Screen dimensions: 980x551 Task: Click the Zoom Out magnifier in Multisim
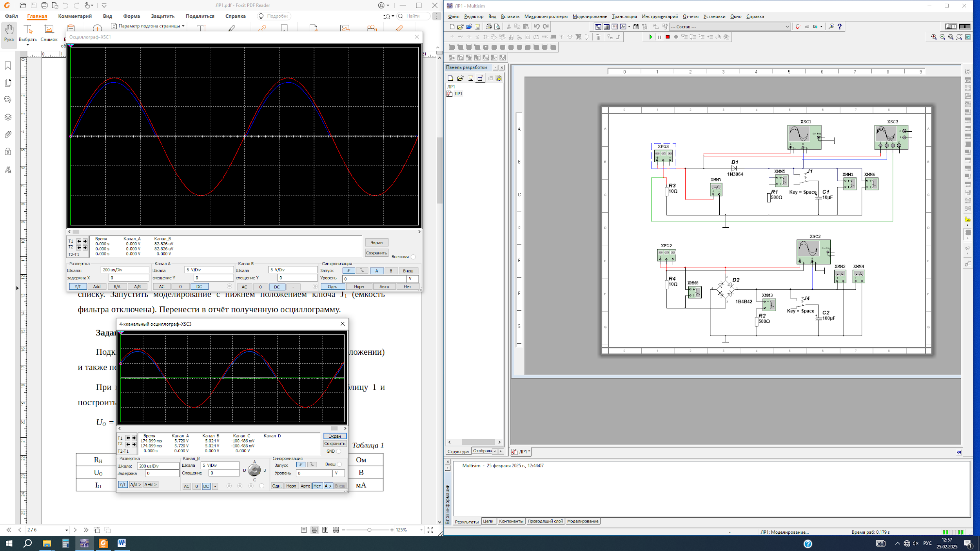(942, 37)
